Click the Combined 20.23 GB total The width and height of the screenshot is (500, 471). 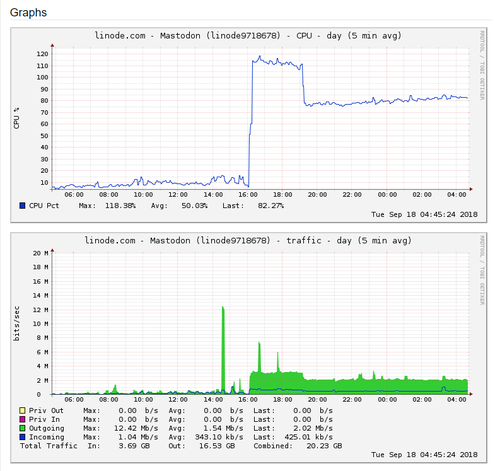(324, 446)
